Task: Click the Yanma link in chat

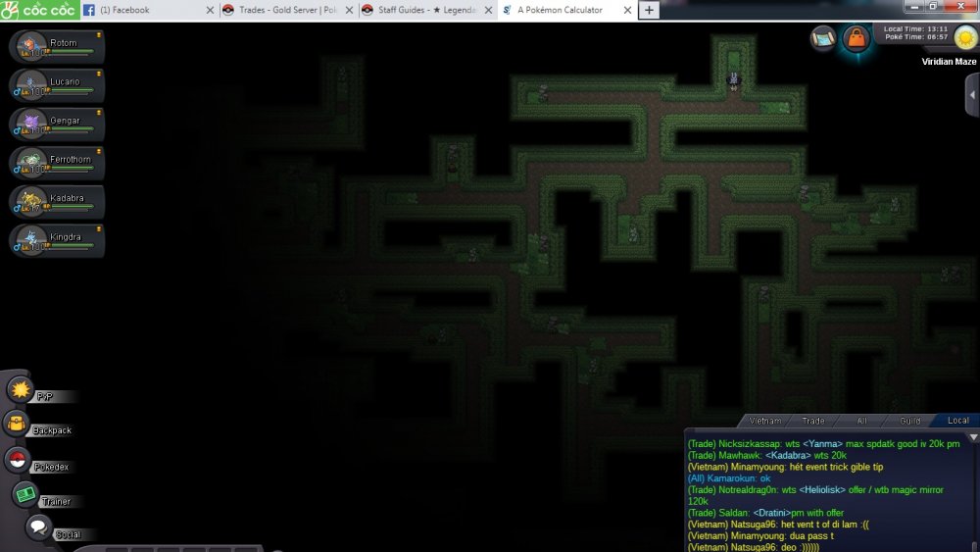Action: (x=824, y=444)
